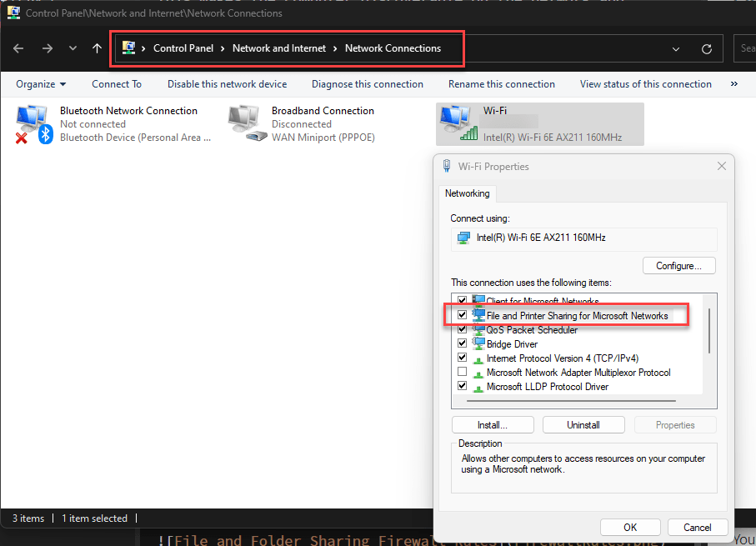Toggle File and Printer Sharing checkbox
Viewport: 756px width, 546px height.
463,315
